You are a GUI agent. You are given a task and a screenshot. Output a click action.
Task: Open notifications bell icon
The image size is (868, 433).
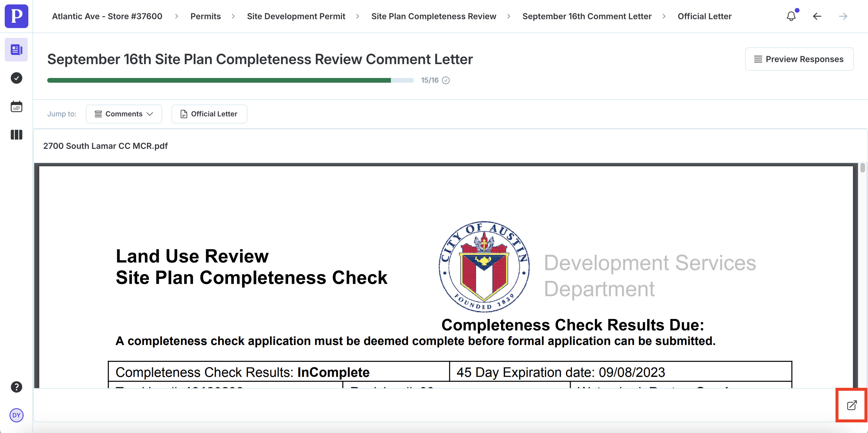click(791, 16)
